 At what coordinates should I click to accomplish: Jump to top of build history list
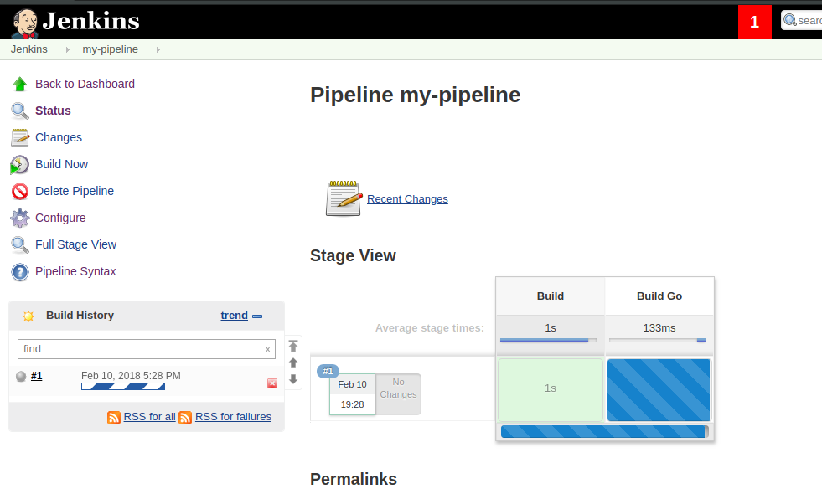point(293,346)
